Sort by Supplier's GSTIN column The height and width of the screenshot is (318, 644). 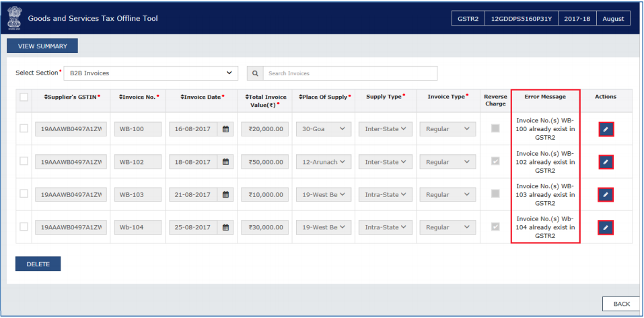point(72,97)
